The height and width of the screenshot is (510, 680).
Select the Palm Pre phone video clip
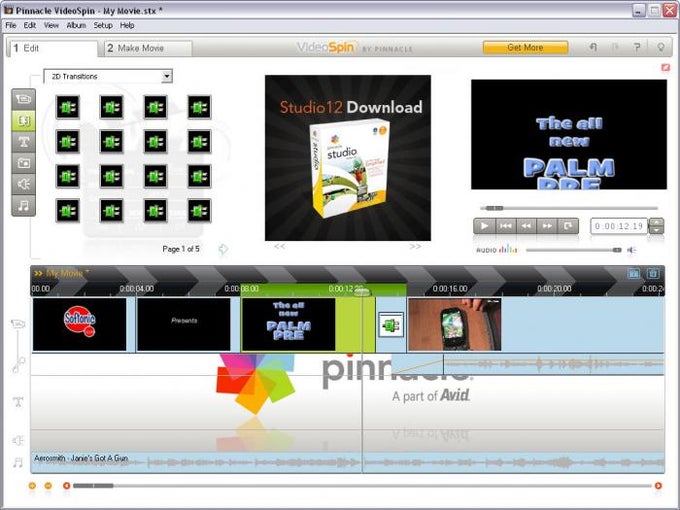pyautogui.click(x=454, y=324)
